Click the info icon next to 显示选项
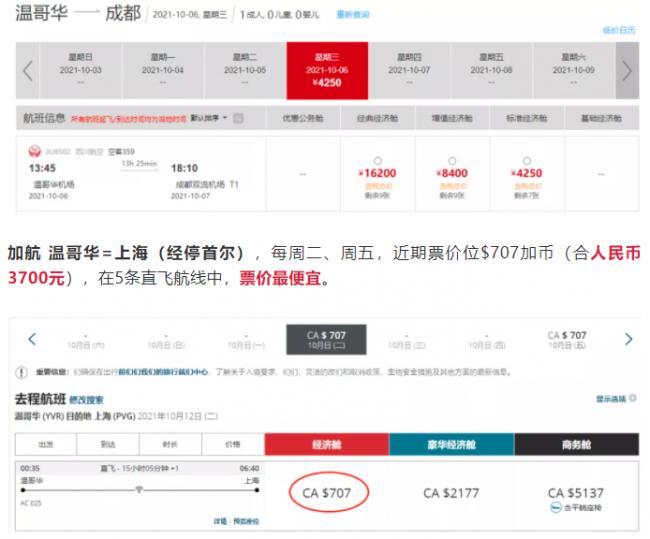 pyautogui.click(x=632, y=398)
